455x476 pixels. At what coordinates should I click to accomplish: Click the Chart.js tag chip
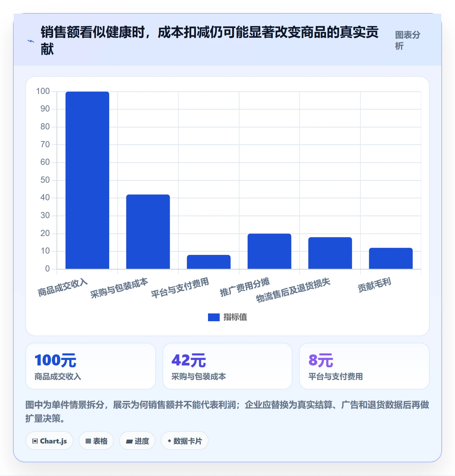(49, 441)
